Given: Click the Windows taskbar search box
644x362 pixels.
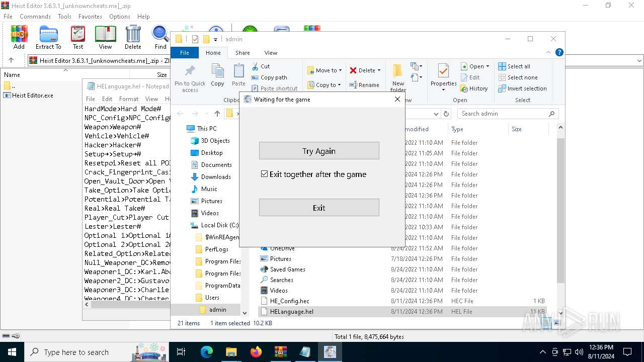Looking at the screenshot, I should click(97, 352).
